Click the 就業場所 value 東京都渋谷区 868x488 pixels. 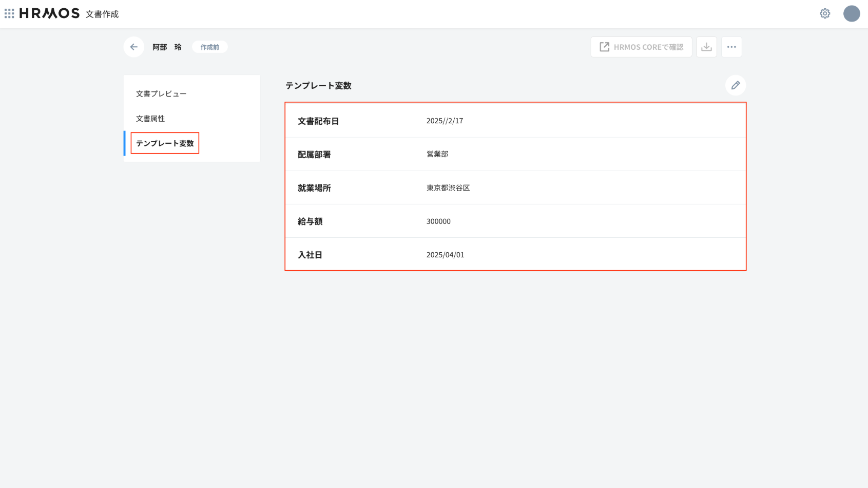point(448,188)
